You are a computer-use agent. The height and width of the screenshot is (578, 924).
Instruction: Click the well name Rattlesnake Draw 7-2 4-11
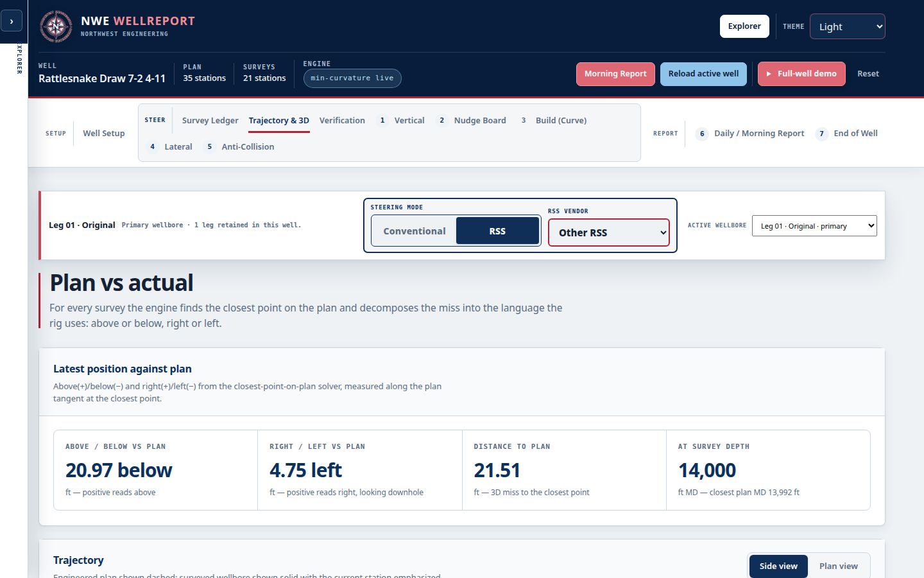point(102,79)
